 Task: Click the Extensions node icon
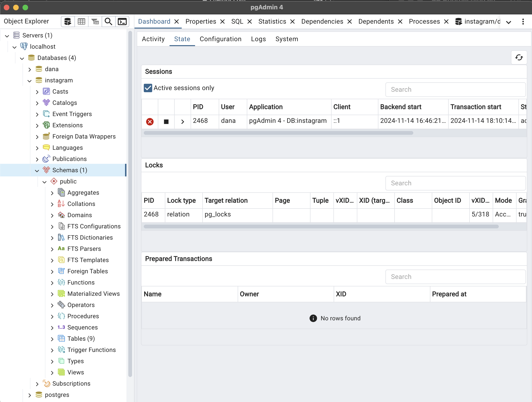(x=46, y=125)
